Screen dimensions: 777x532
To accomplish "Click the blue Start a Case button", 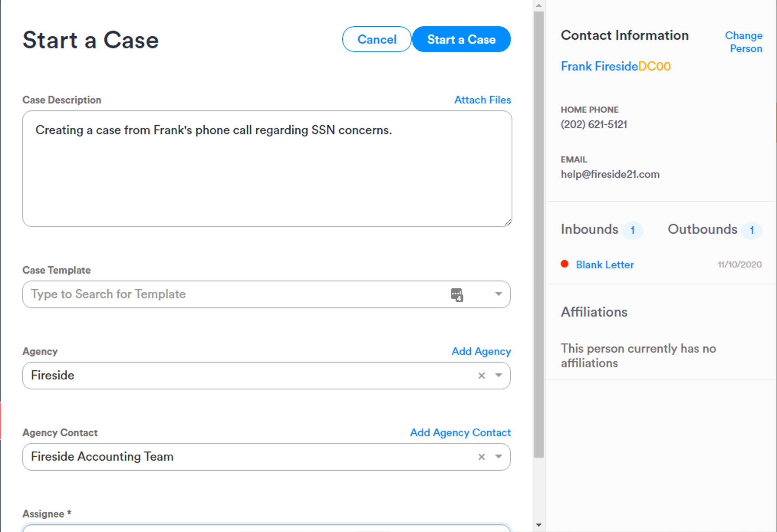I will coord(461,39).
